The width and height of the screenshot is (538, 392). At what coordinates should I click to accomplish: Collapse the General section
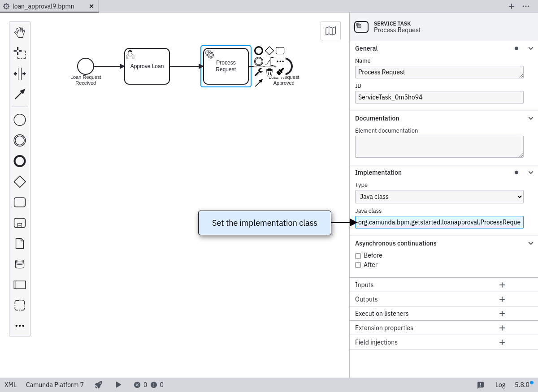(x=531, y=48)
